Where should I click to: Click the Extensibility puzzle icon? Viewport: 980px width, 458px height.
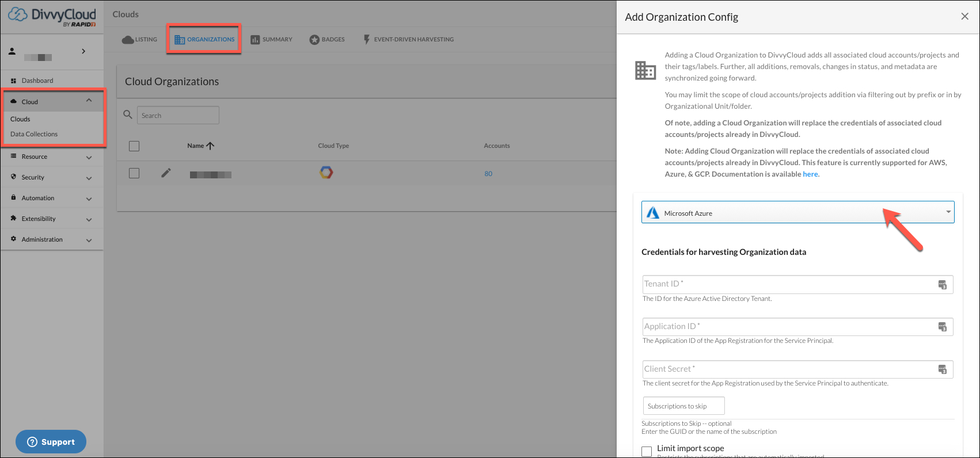tap(13, 218)
